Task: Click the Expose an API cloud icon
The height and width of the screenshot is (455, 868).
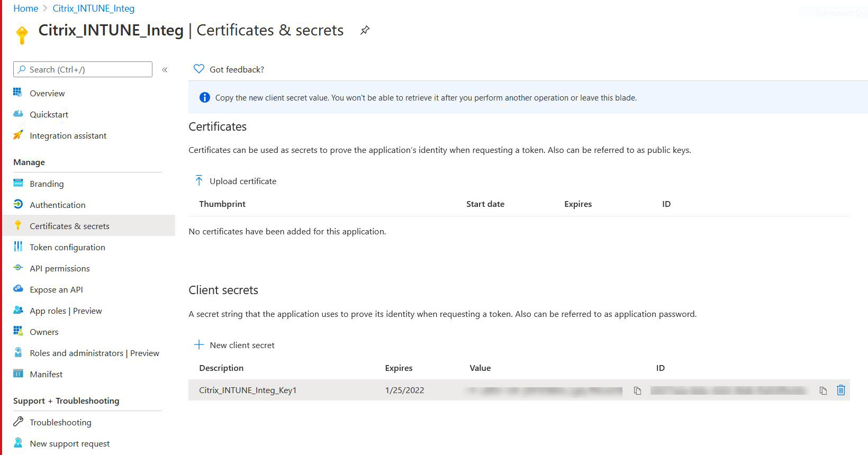Action: pyautogui.click(x=18, y=289)
